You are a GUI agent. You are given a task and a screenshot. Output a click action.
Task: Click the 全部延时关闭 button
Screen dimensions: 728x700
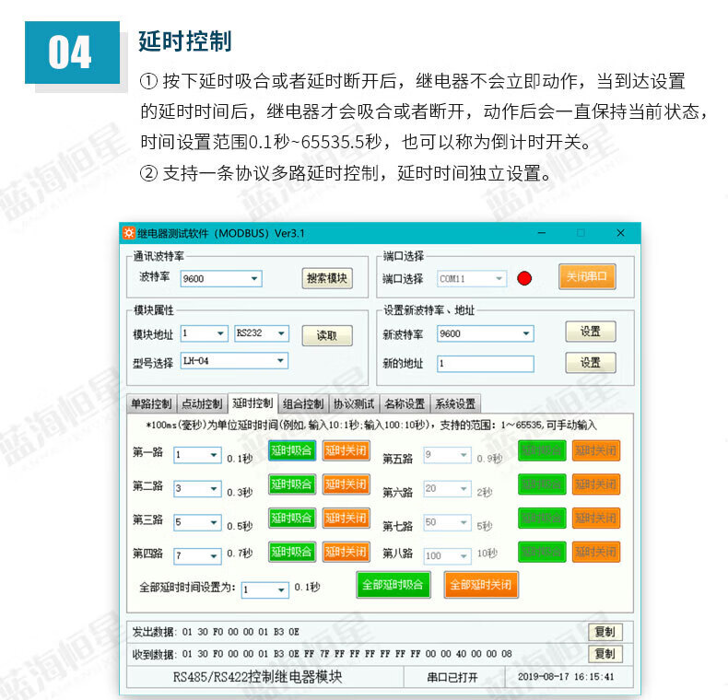(x=481, y=585)
